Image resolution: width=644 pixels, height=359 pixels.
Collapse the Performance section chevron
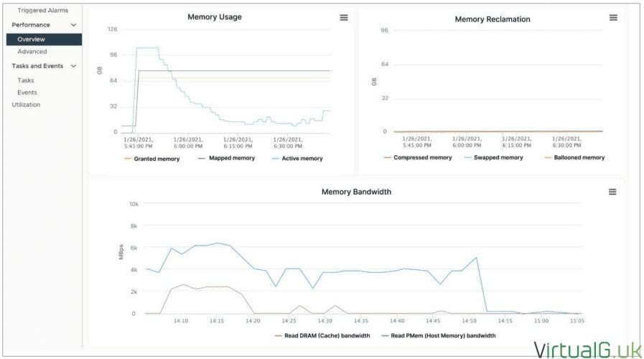point(73,25)
